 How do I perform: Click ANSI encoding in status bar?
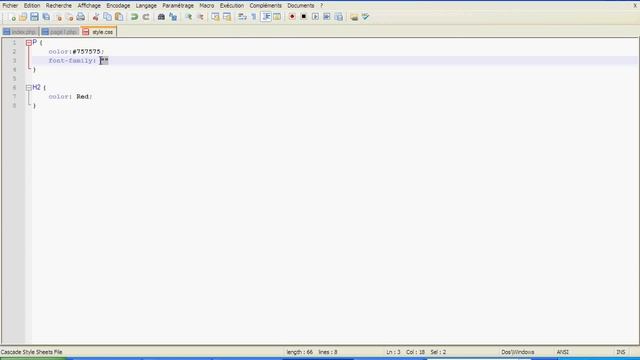562,352
